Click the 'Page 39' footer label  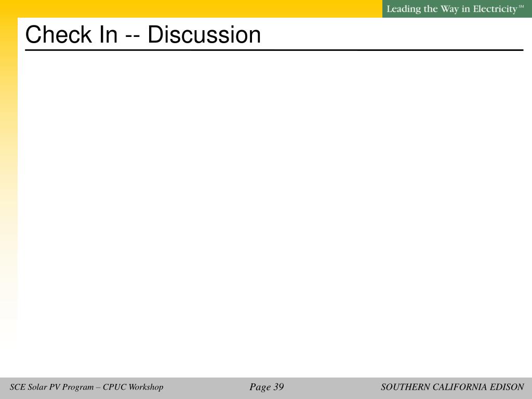[267, 387]
